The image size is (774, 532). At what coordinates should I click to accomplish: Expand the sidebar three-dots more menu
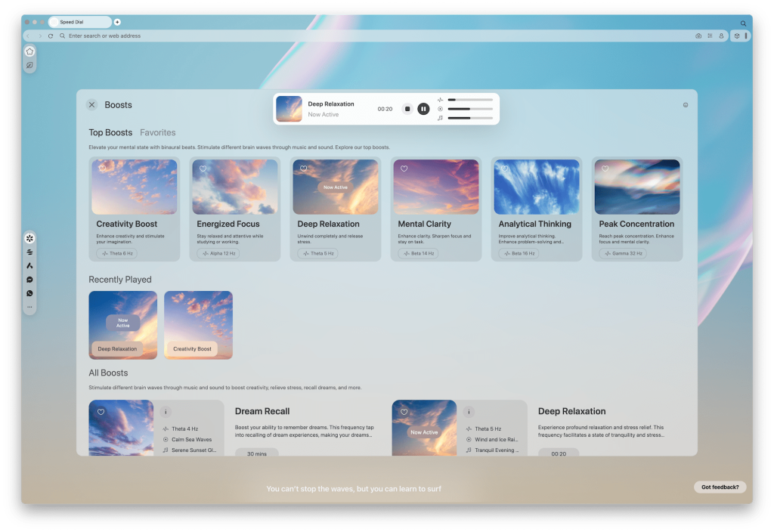tap(29, 307)
